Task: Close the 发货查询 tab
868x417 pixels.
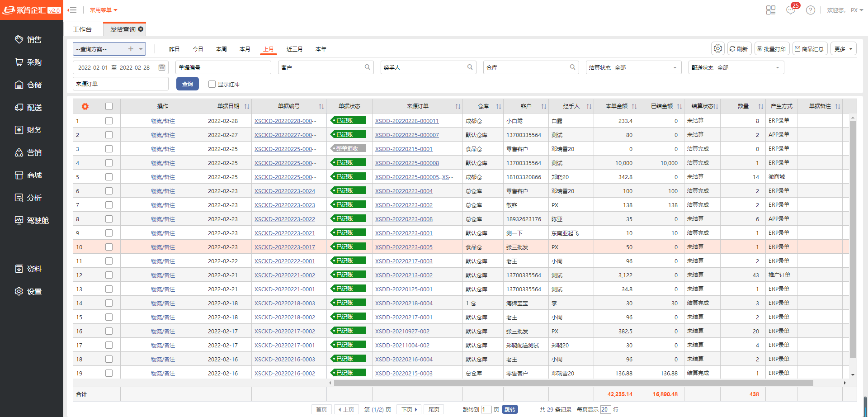Action: pyautogui.click(x=141, y=29)
